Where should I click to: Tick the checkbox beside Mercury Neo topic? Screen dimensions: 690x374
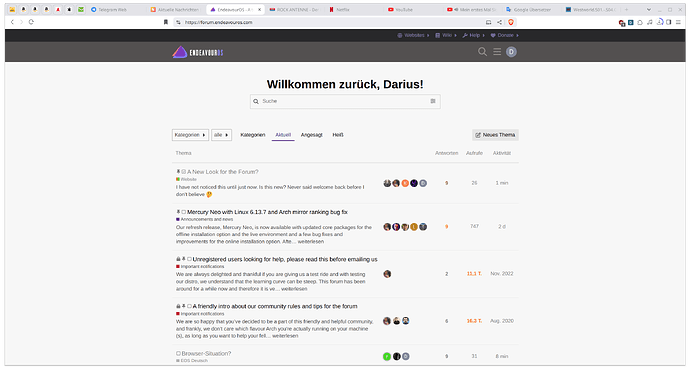184,212
